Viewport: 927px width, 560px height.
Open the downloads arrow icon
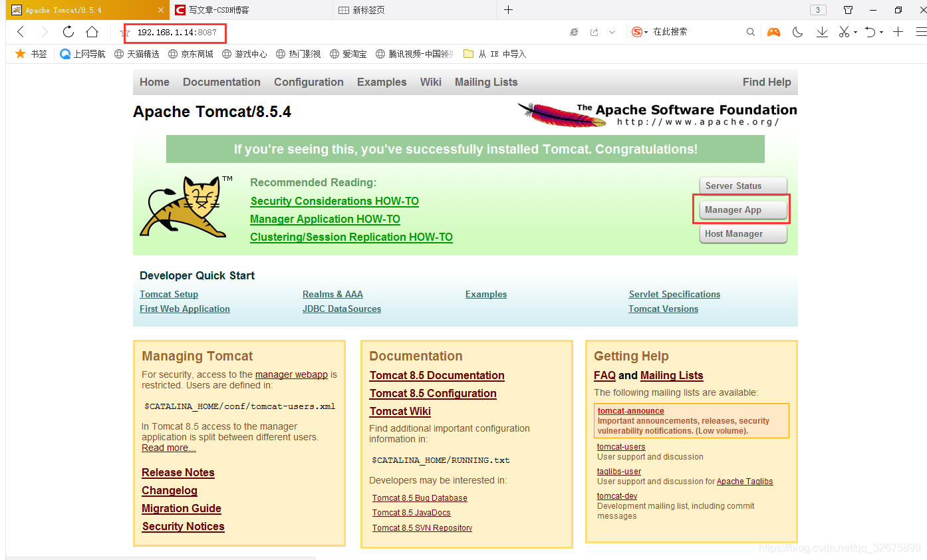[x=822, y=32]
